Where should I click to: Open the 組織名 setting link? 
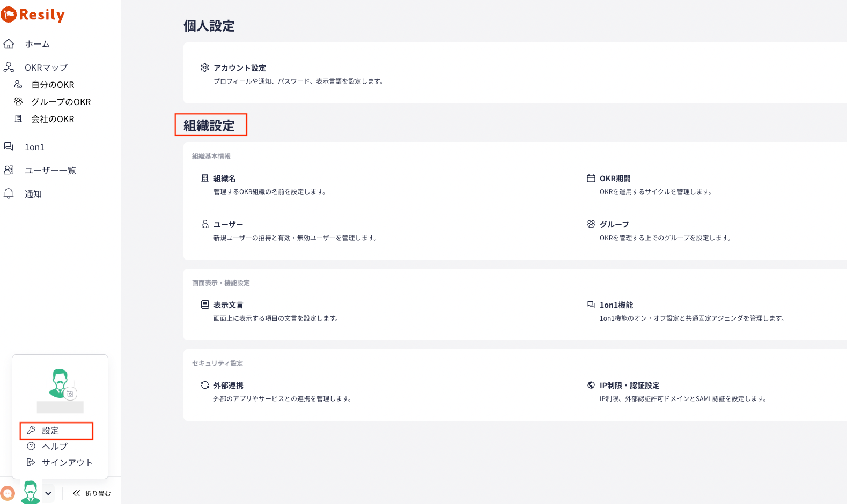225,178
